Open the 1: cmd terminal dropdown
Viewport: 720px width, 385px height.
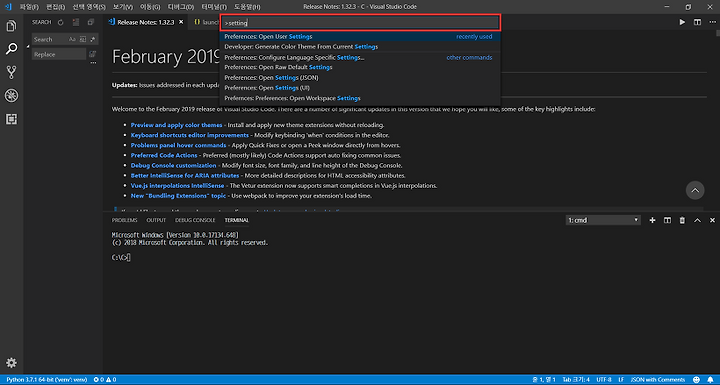(603, 220)
